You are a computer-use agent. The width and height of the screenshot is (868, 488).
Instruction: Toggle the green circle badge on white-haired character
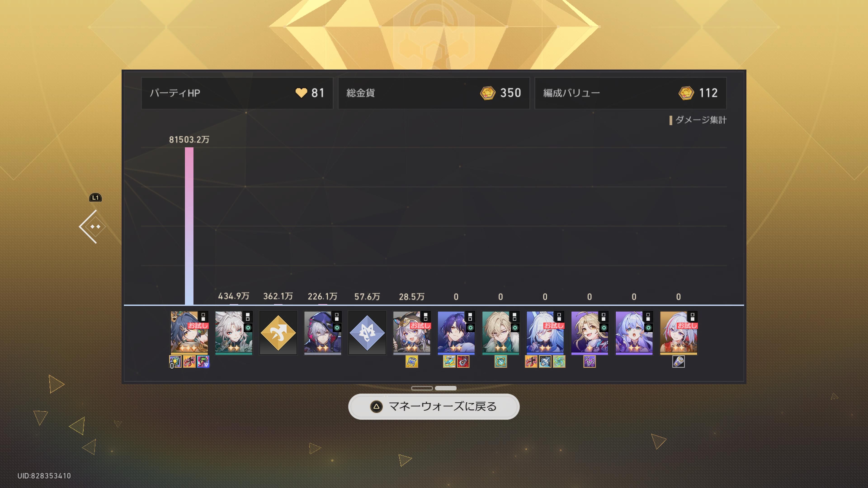248,328
